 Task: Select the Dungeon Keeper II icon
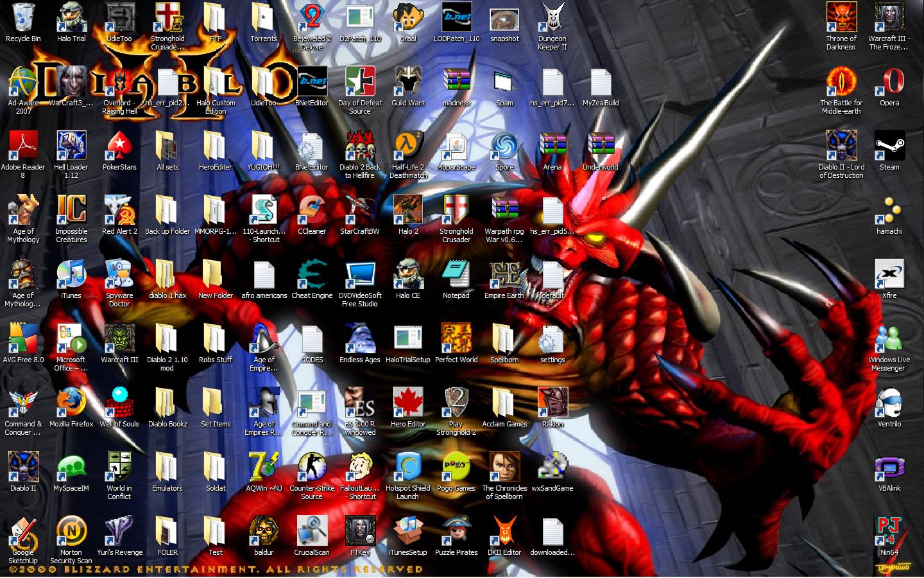552,17
